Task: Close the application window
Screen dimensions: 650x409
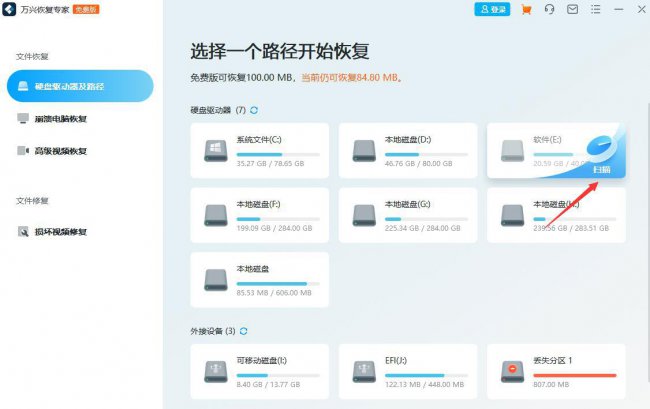Action: (x=642, y=9)
